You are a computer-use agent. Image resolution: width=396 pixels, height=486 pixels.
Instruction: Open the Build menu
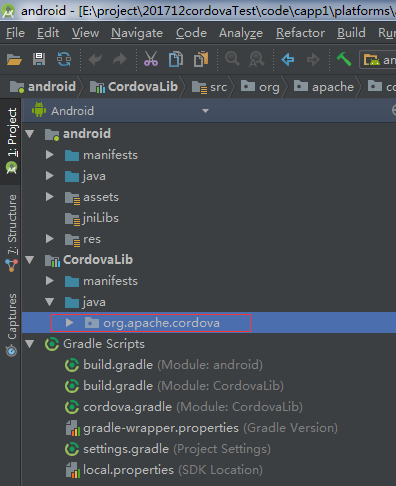(351, 33)
